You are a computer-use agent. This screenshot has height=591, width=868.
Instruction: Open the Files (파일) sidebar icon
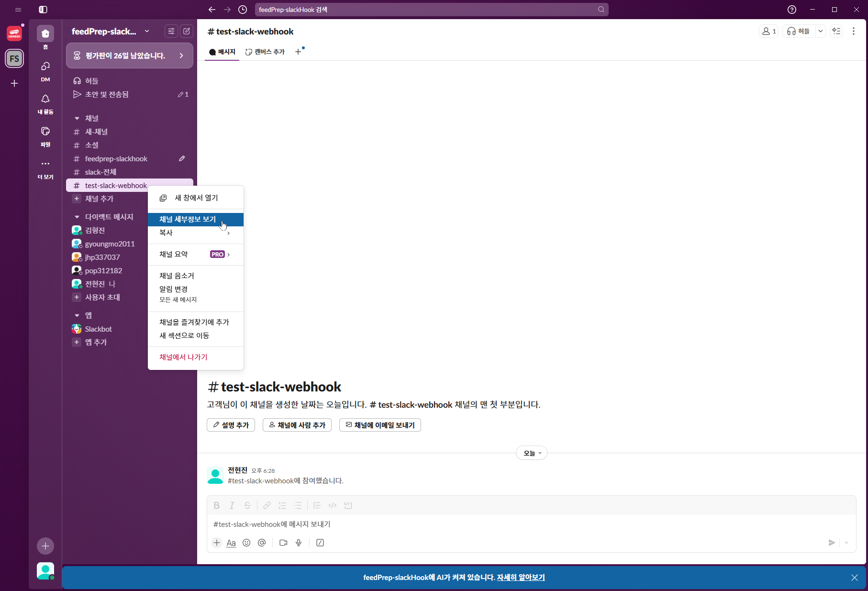45,131
